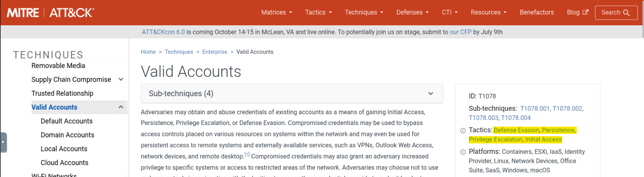Open the Matrices dropdown menu
This screenshot has height=177, width=644.
(x=276, y=12)
